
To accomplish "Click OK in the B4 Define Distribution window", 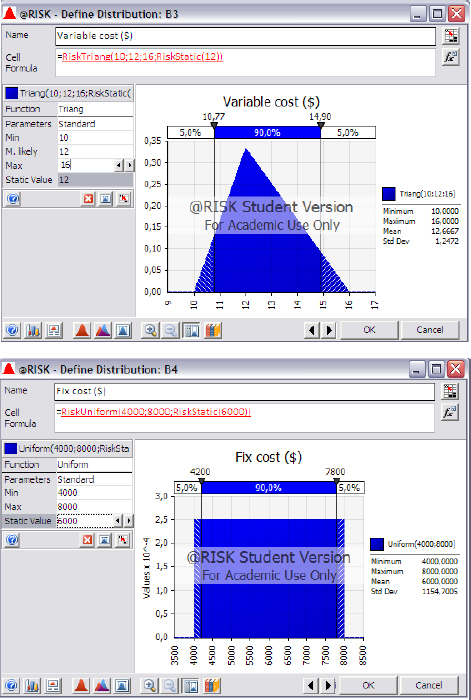I will point(368,685).
